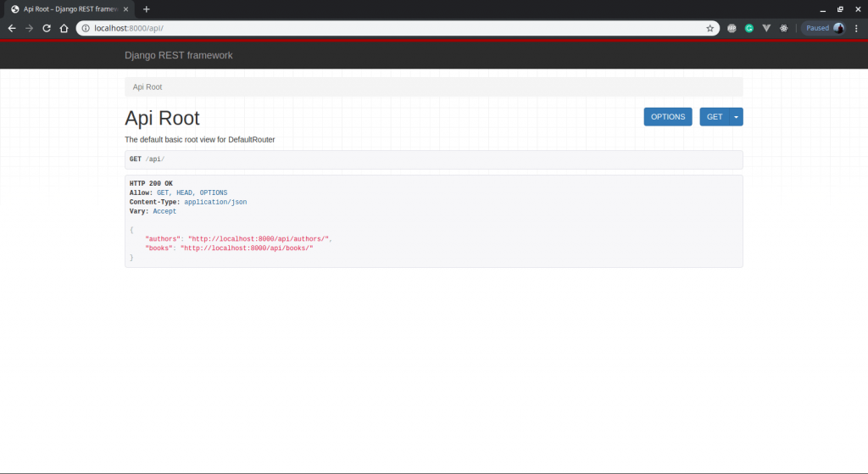Minimize the browser window
868x474 pixels.
tap(822, 9)
